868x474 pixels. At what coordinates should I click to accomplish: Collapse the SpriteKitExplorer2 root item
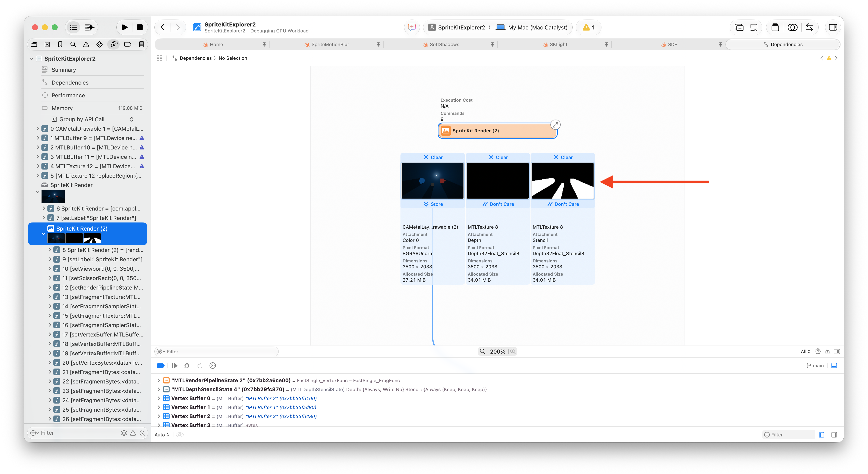coord(32,58)
